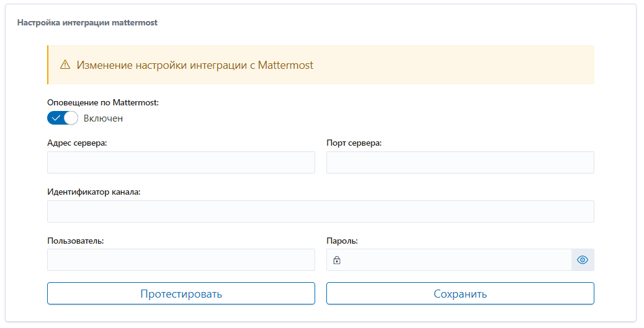
Task: Click the warning triangle icon in banner
Action: click(65, 64)
